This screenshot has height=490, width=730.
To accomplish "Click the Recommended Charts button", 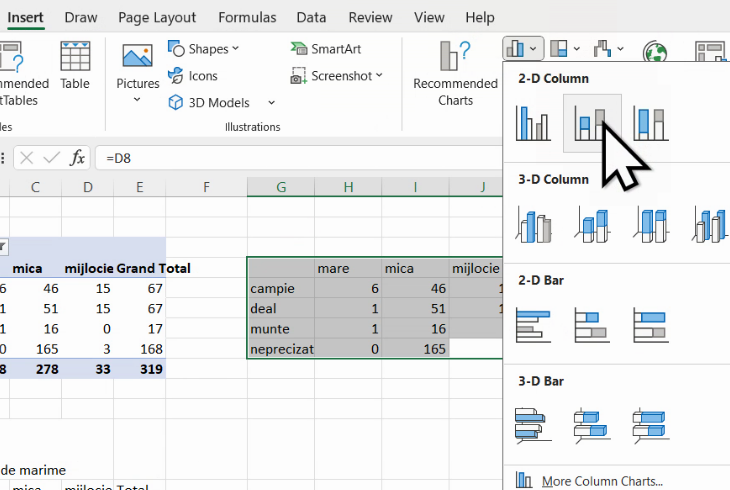I will tap(455, 75).
